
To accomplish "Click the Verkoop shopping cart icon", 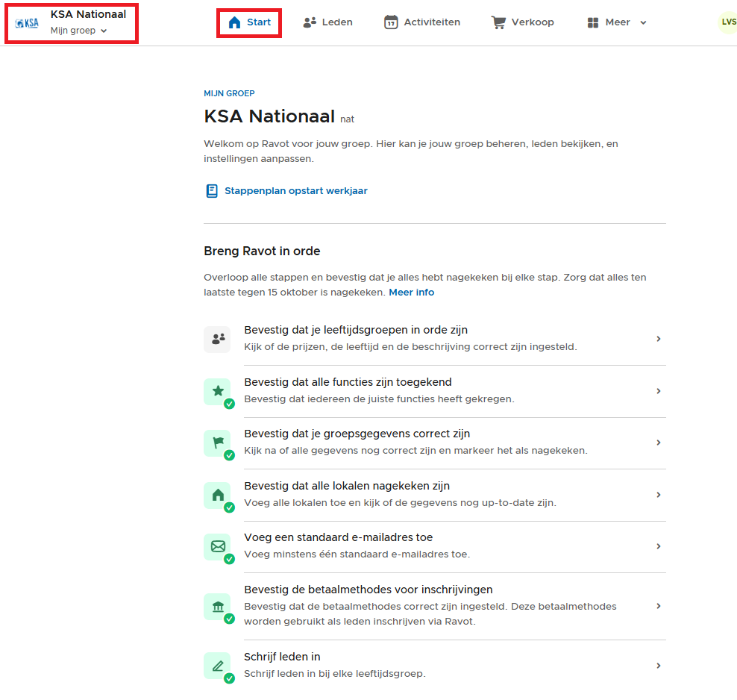I will point(499,22).
